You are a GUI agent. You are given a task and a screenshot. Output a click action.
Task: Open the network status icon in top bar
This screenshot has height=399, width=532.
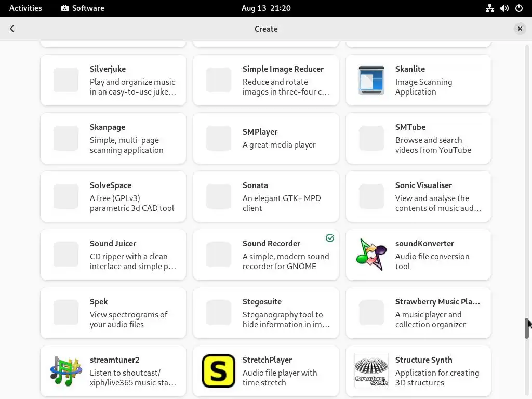coord(489,8)
